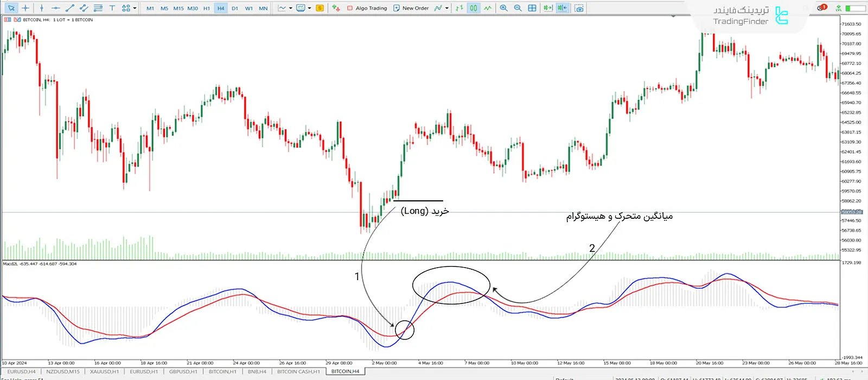
Task: Expand the indicators dropdown arrow
Action: (447, 8)
